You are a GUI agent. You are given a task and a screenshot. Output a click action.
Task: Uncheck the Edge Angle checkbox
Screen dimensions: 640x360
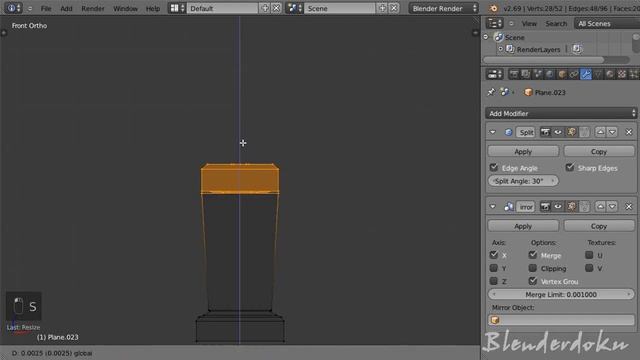pos(493,167)
